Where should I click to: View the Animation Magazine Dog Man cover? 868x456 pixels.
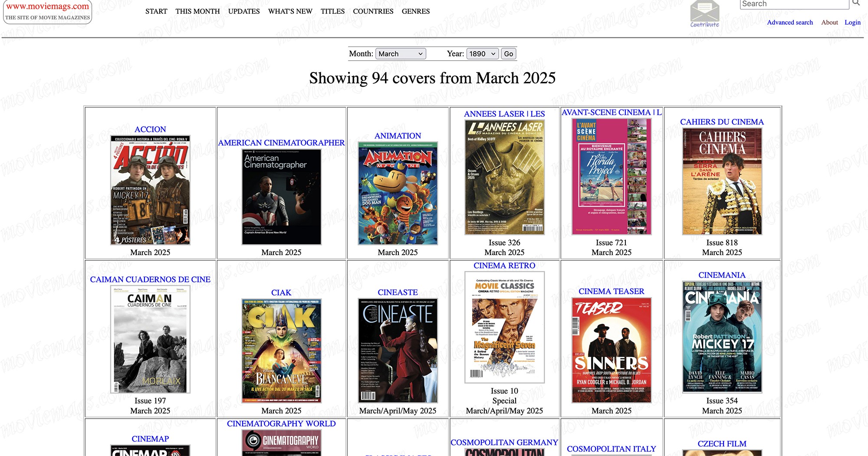click(398, 194)
